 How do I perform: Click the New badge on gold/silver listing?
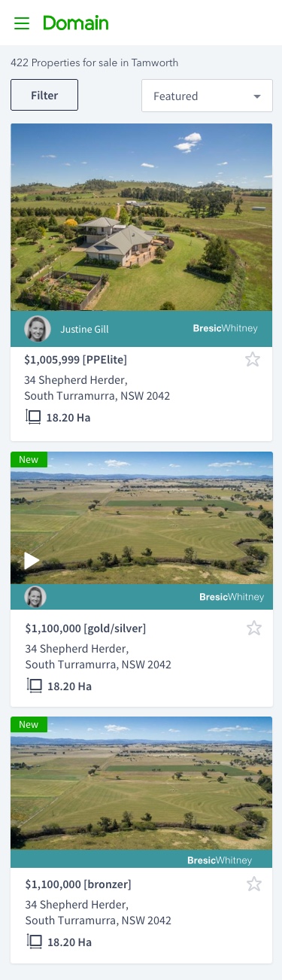29,459
